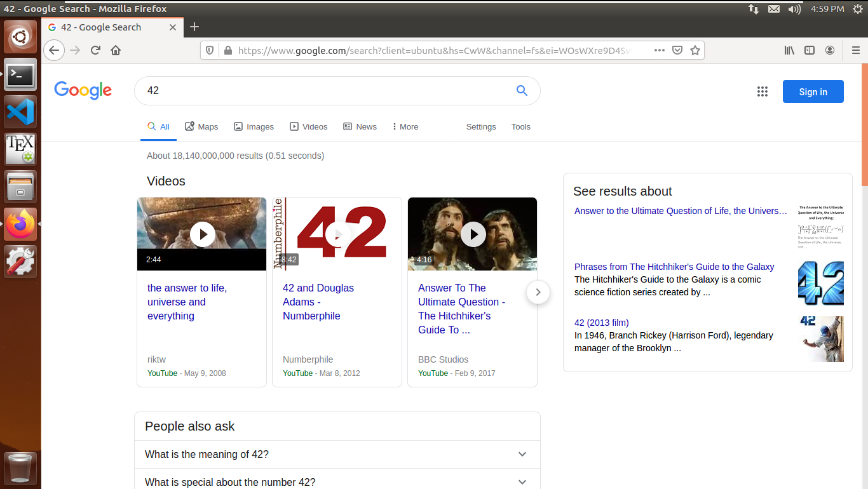Open page actions three-dot menu in address bar

(660, 50)
